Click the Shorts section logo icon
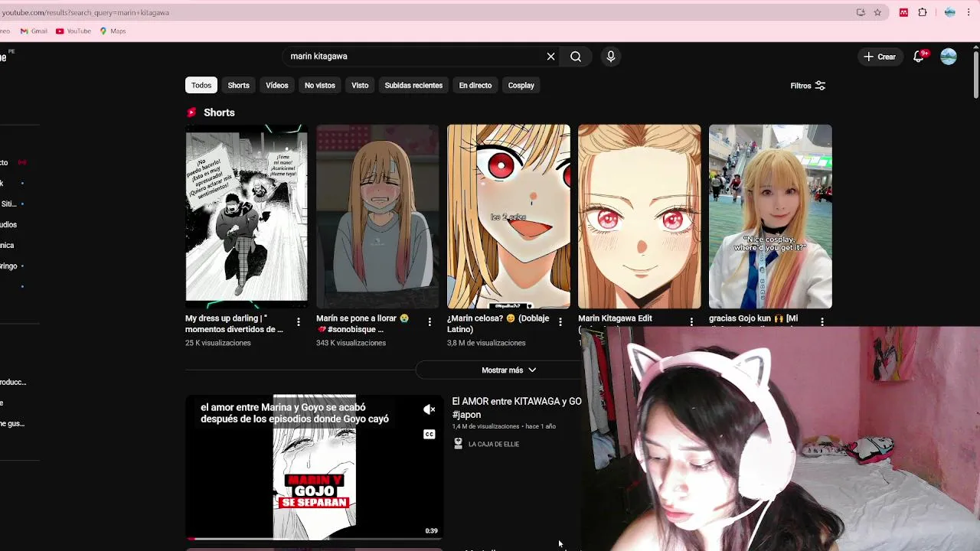This screenshot has width=980, height=551. (x=191, y=112)
